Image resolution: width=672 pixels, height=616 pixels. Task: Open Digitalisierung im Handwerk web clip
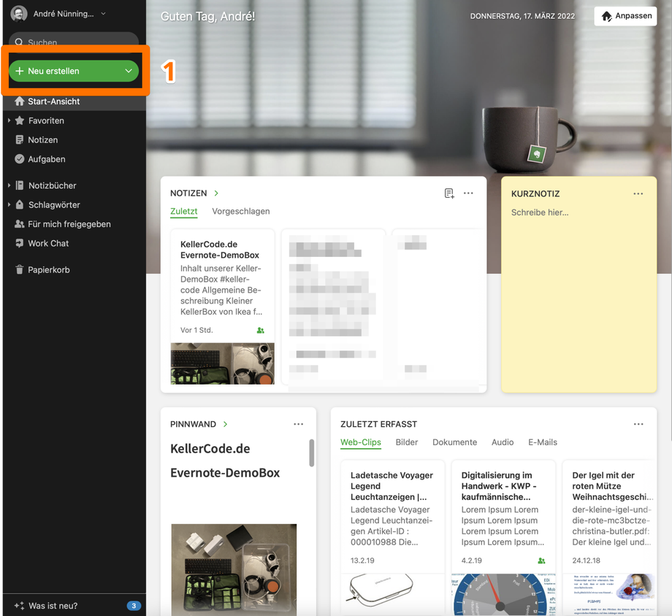click(x=503, y=538)
